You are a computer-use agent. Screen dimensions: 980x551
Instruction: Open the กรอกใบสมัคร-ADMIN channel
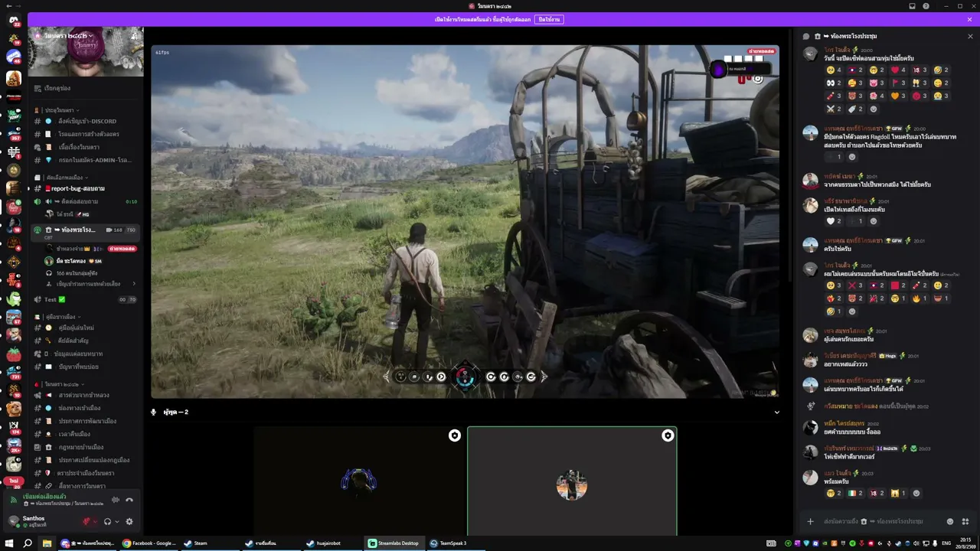point(86,160)
